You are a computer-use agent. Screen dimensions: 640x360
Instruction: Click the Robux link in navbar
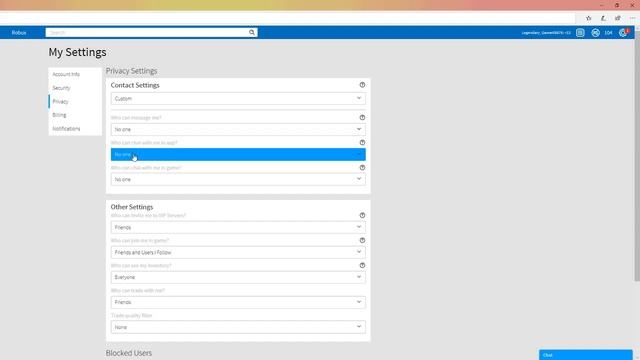[x=19, y=33]
